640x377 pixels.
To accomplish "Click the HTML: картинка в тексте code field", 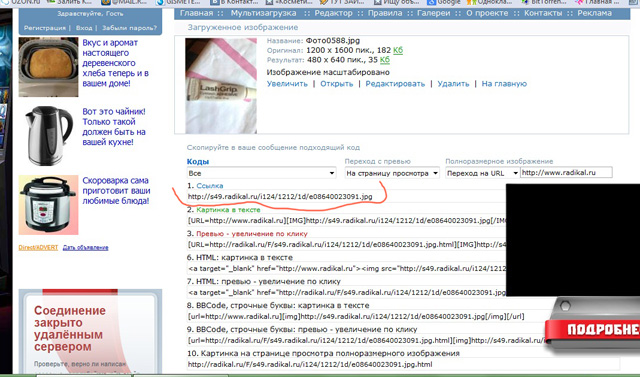I will click(x=346, y=268).
